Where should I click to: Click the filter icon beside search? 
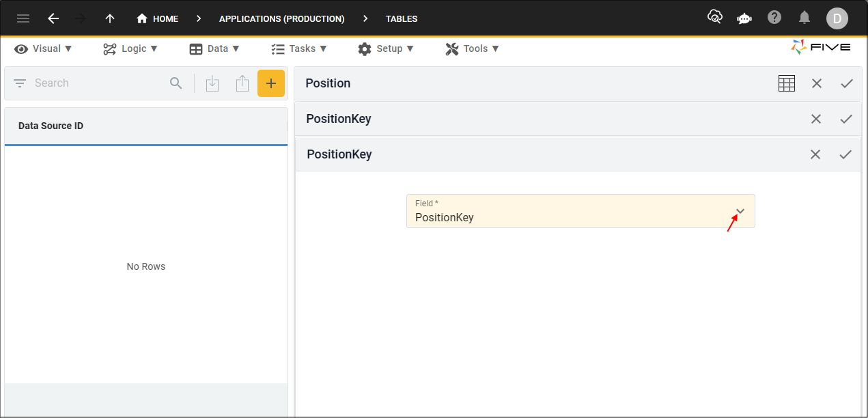pyautogui.click(x=19, y=83)
